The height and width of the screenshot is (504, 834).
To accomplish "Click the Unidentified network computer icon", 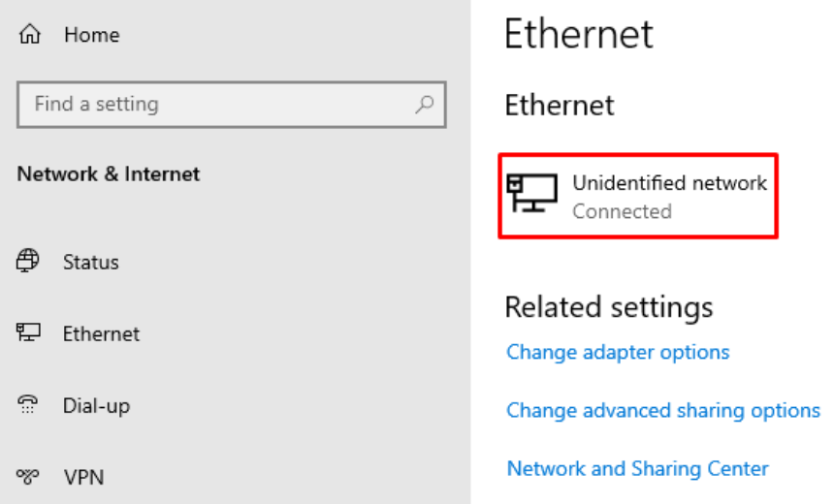I will click(532, 194).
